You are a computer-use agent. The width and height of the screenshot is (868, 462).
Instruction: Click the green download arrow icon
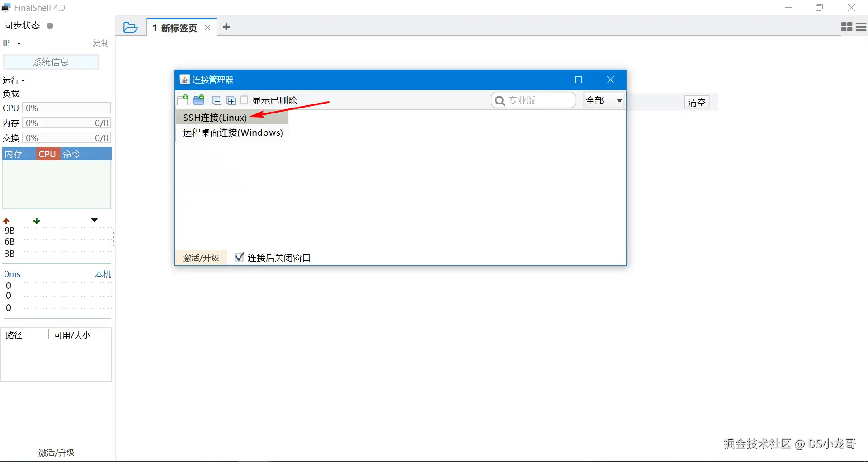click(37, 221)
